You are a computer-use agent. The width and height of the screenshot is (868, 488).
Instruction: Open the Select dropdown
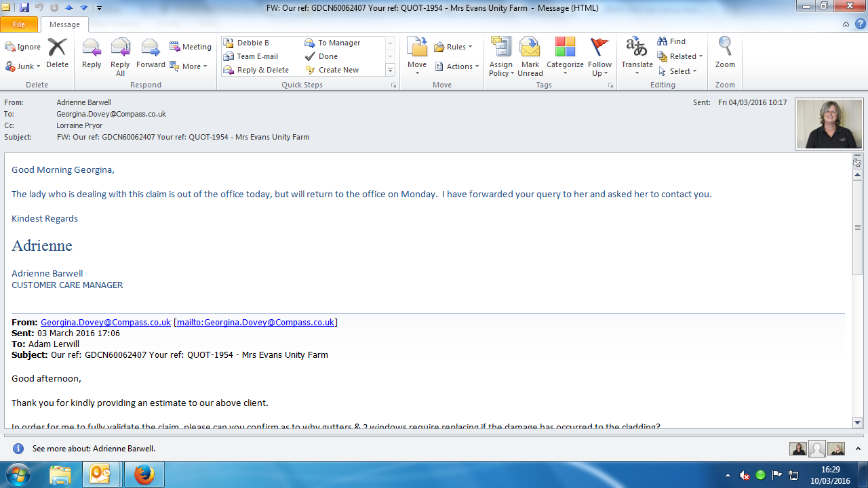tap(677, 71)
